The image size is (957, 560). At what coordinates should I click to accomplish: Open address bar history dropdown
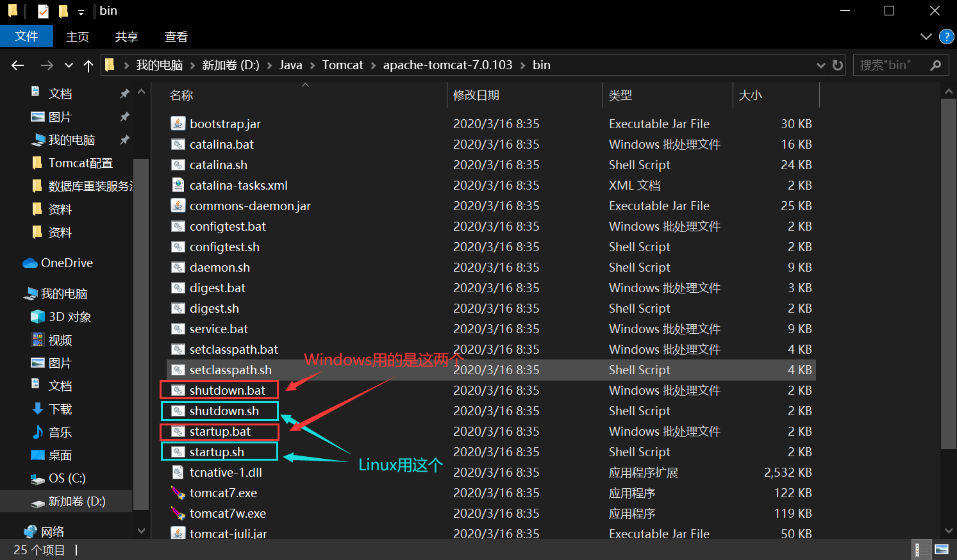820,65
